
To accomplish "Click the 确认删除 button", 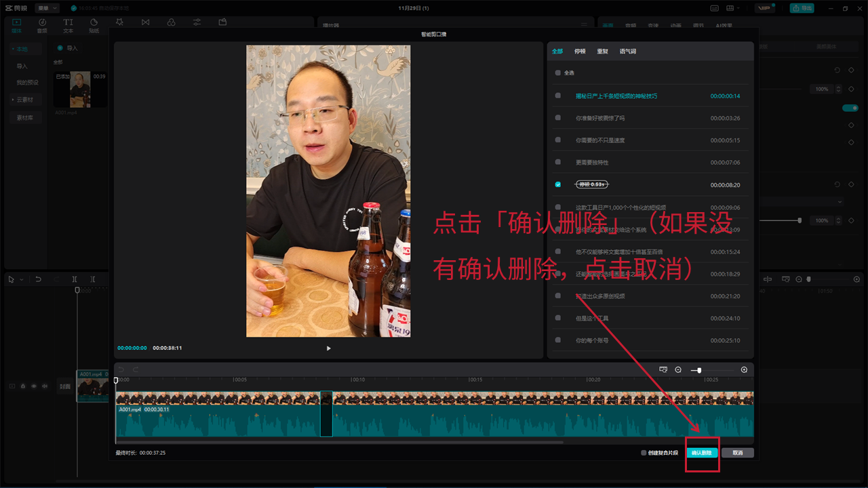I will 702,453.
